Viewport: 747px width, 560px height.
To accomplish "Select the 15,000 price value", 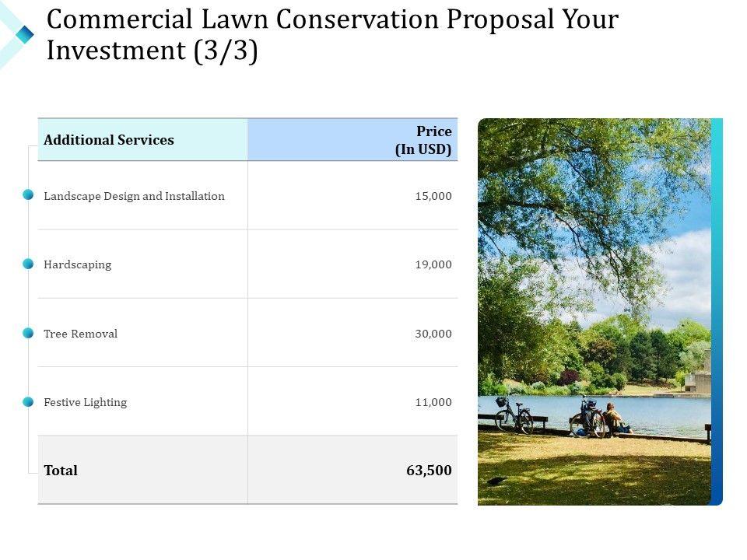I will click(x=433, y=196).
